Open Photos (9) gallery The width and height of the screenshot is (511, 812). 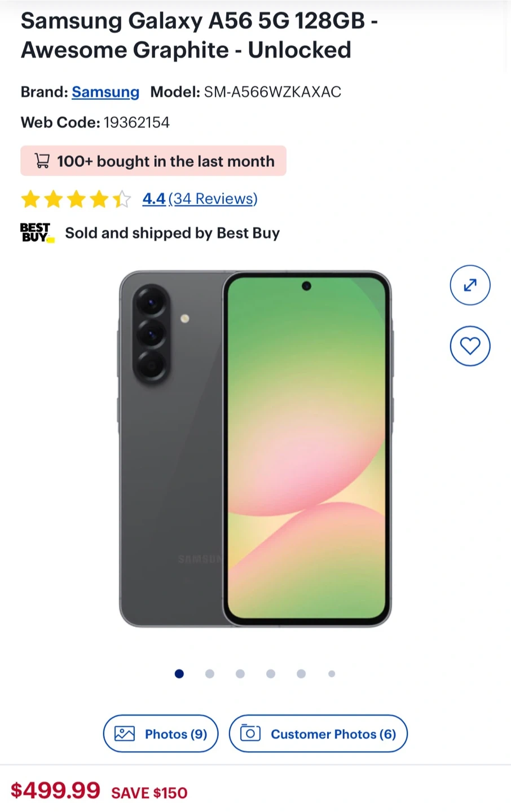160,734
